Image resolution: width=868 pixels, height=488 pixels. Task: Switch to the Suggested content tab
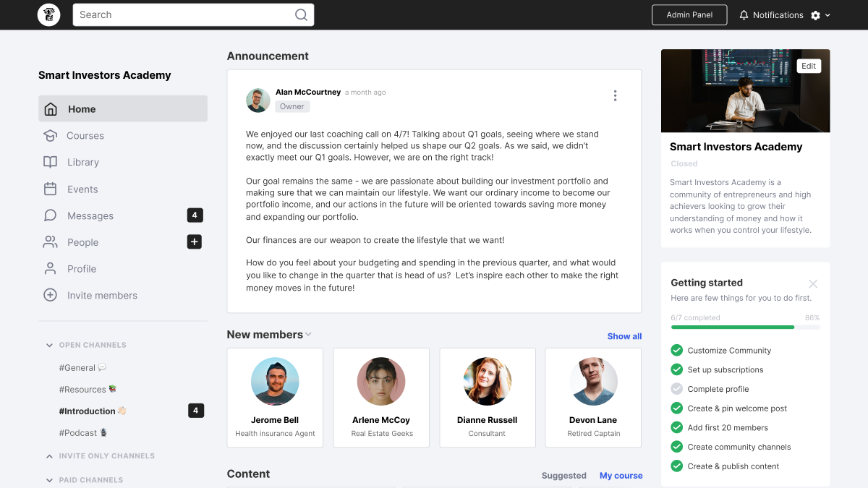(x=563, y=476)
